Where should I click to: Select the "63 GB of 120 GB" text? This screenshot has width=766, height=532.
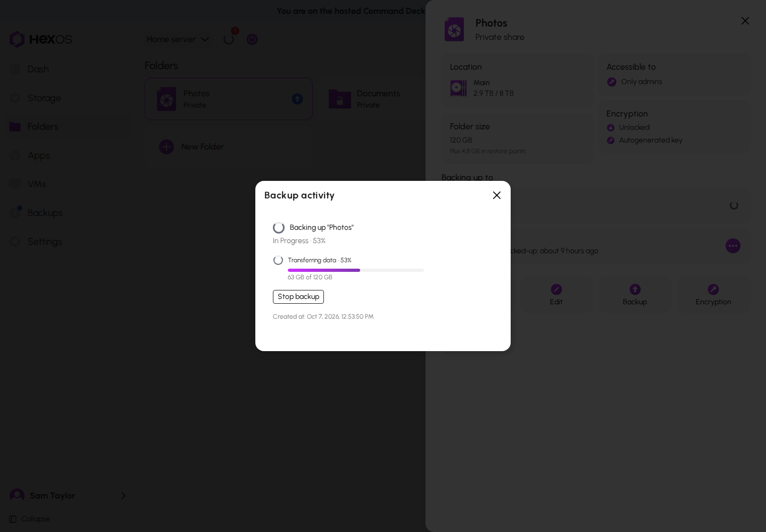[310, 277]
